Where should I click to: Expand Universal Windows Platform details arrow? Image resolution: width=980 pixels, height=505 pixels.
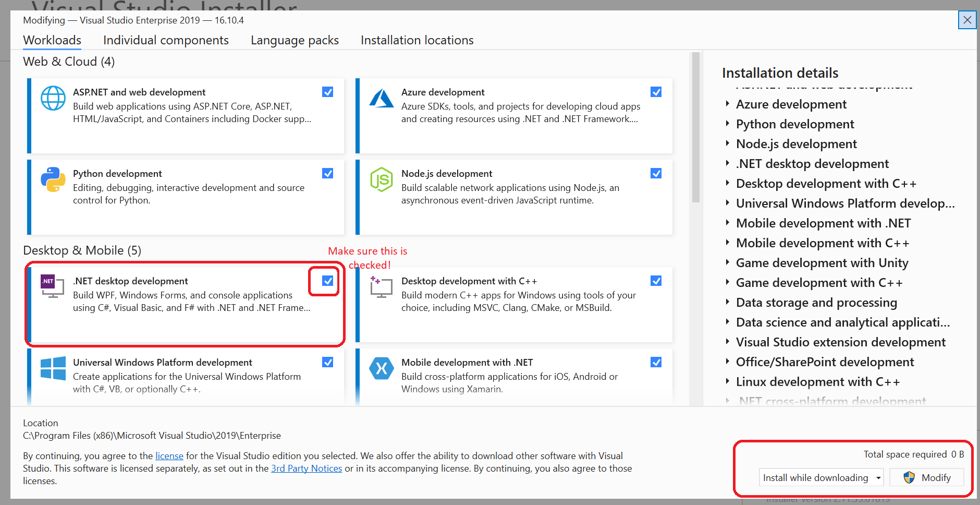[x=727, y=203]
